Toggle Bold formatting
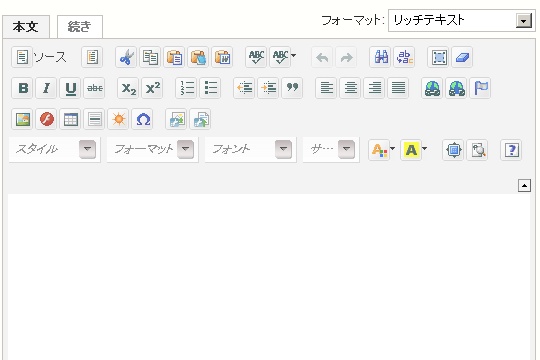Image resolution: width=540 pixels, height=360 pixels. pos(23,88)
